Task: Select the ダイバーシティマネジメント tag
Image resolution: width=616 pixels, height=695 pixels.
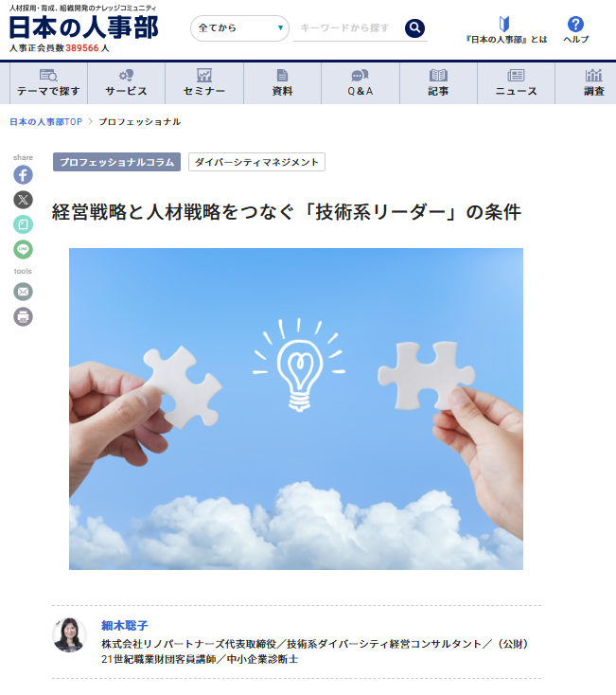Action: click(256, 162)
